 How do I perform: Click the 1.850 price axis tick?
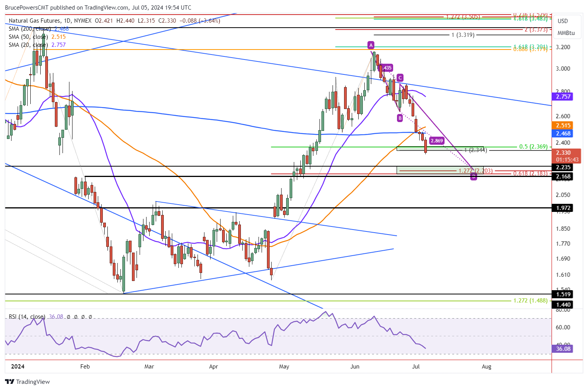(563, 229)
